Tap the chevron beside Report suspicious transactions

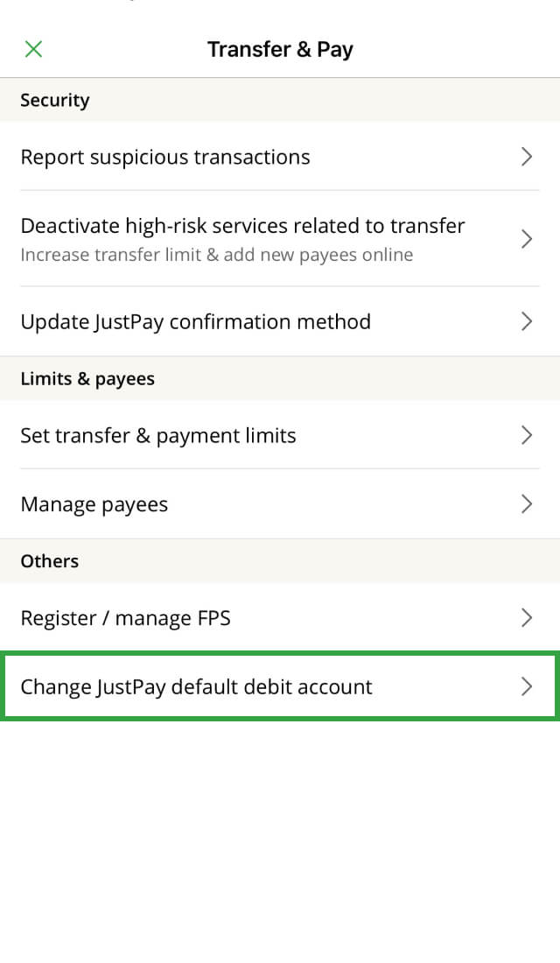click(x=526, y=157)
